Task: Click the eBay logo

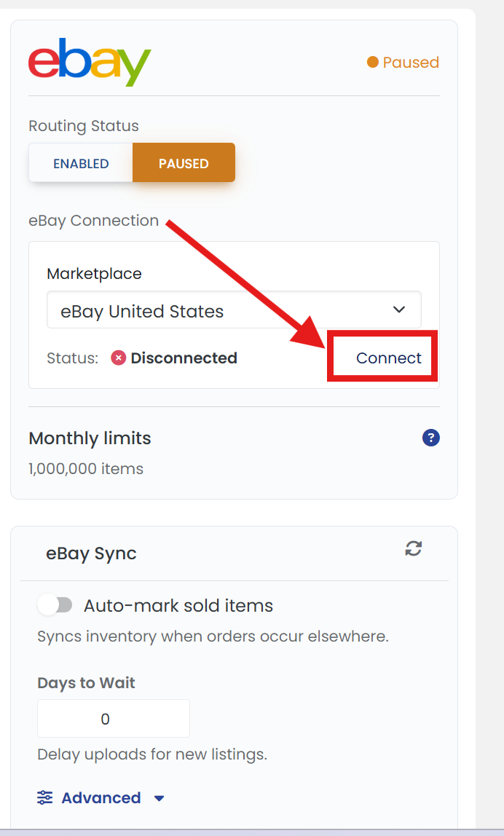Action: [x=90, y=61]
